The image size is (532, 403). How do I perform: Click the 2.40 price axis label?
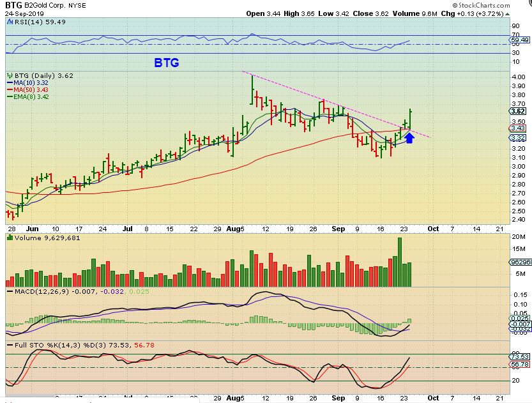(x=519, y=220)
